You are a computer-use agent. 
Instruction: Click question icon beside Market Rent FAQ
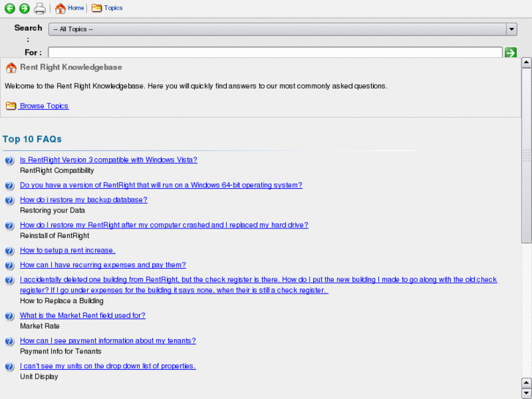point(10,316)
